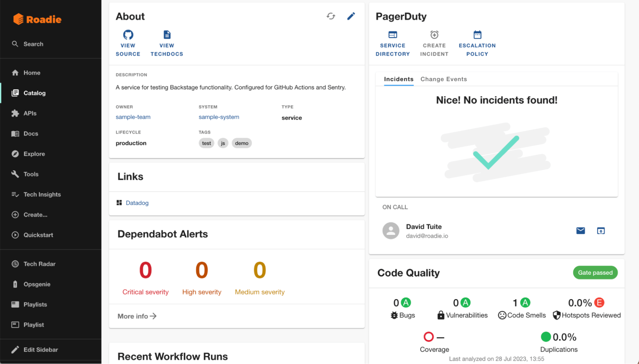The height and width of the screenshot is (364, 639).
Task: Click View Source GitHub icon
Action: click(x=128, y=35)
